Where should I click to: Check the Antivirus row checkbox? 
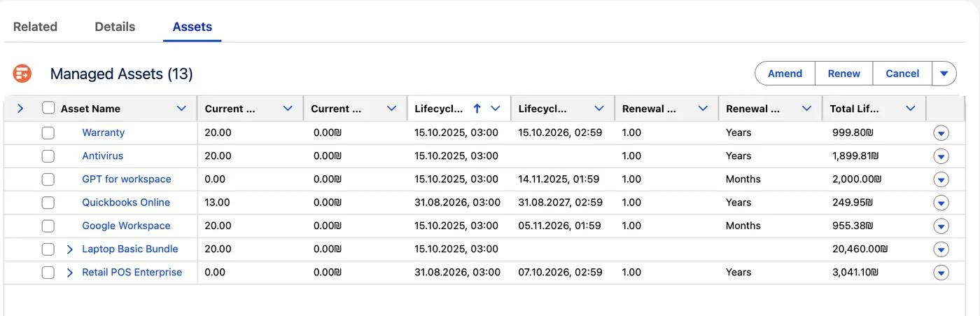48,156
